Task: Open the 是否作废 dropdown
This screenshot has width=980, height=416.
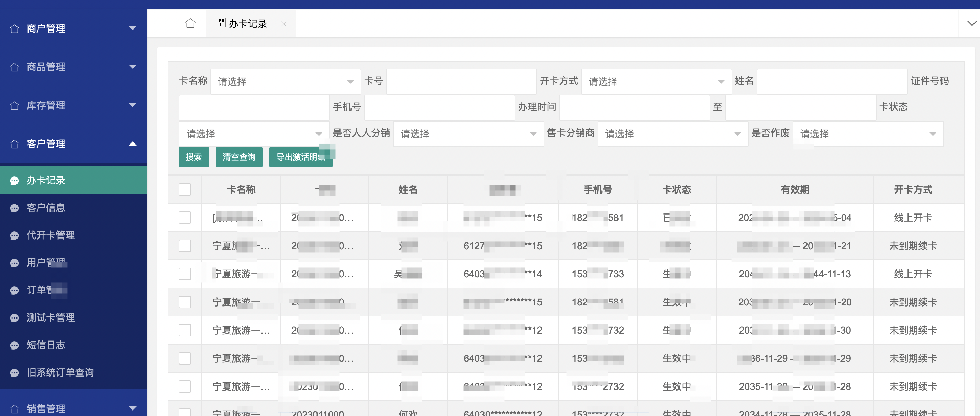Action: [868, 134]
